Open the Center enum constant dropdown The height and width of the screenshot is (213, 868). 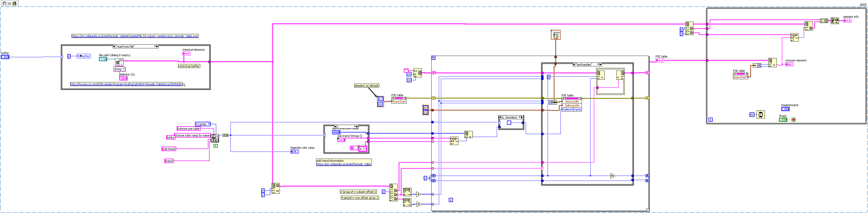pos(209,124)
